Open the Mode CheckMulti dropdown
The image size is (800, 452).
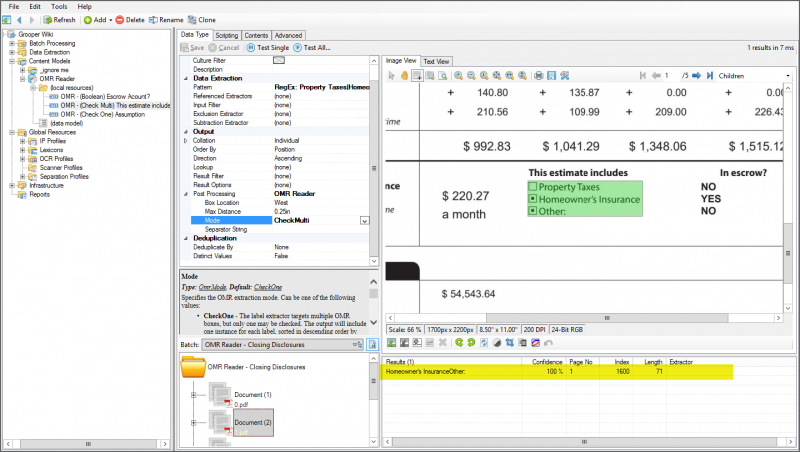point(364,220)
